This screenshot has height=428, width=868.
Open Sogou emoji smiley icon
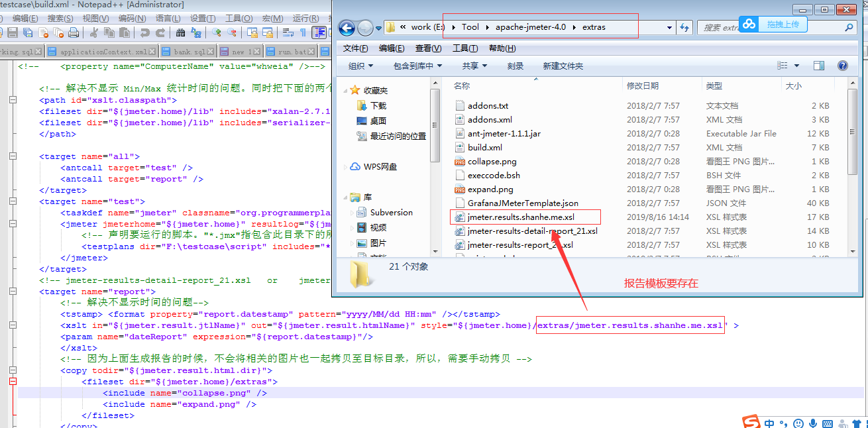tap(799, 423)
